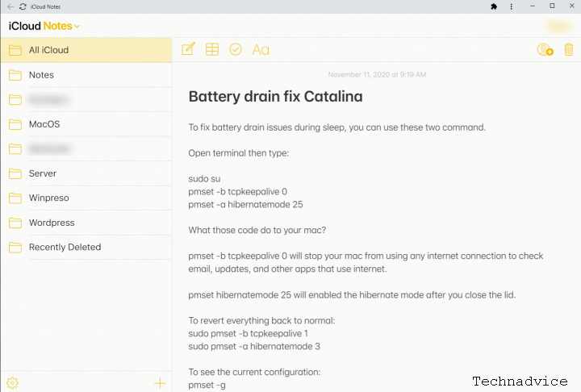Image resolution: width=581 pixels, height=392 pixels.
Task: Open the Notes folder
Action: tap(86, 75)
